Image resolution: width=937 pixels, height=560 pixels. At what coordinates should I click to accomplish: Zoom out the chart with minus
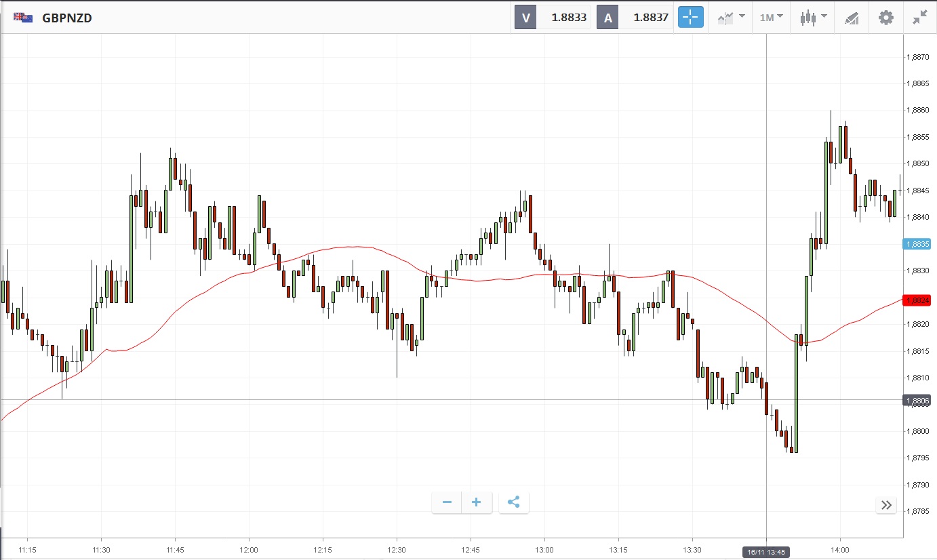(447, 502)
